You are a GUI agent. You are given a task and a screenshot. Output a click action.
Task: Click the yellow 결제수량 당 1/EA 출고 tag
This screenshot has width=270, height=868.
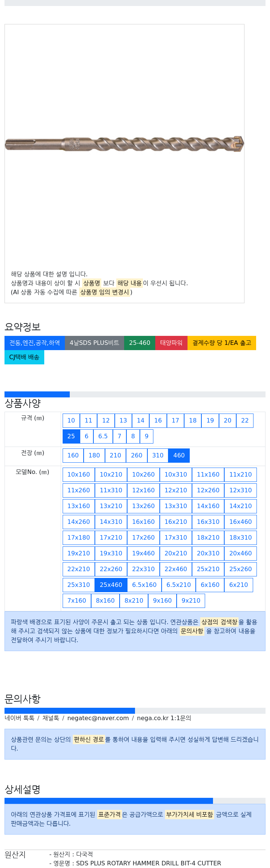(x=222, y=343)
